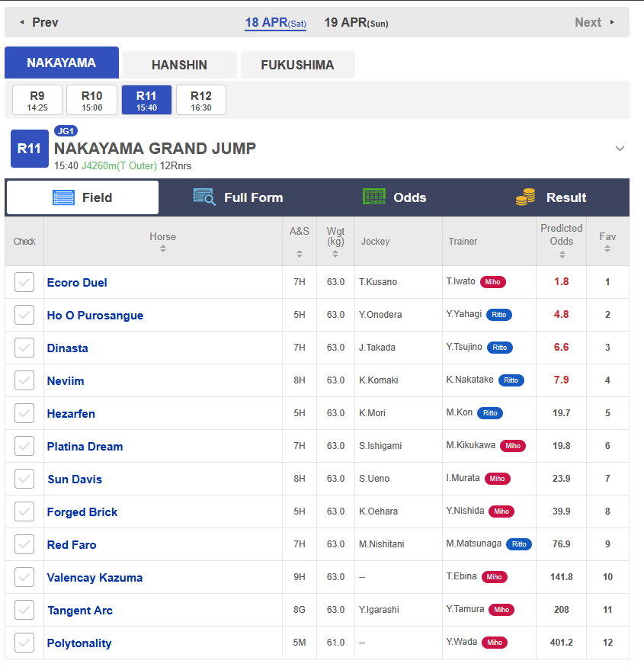Click Miho badge beside Y.Wada

pos(495,643)
